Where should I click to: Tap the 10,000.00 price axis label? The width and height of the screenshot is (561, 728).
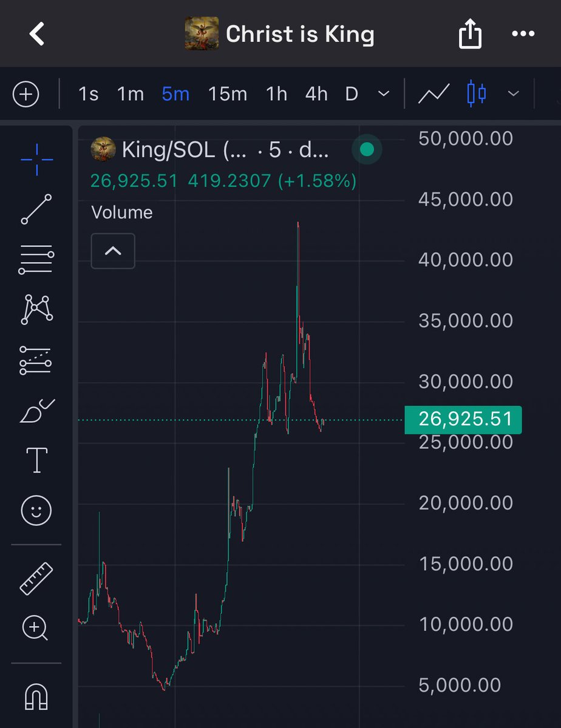click(x=466, y=625)
